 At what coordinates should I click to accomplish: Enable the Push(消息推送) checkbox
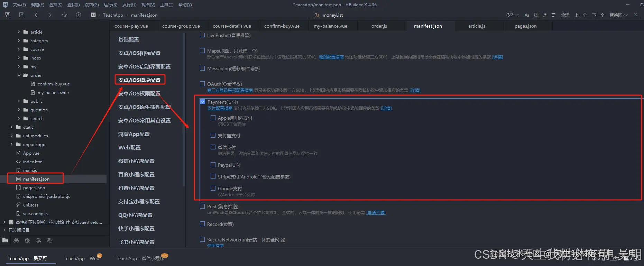click(202, 206)
